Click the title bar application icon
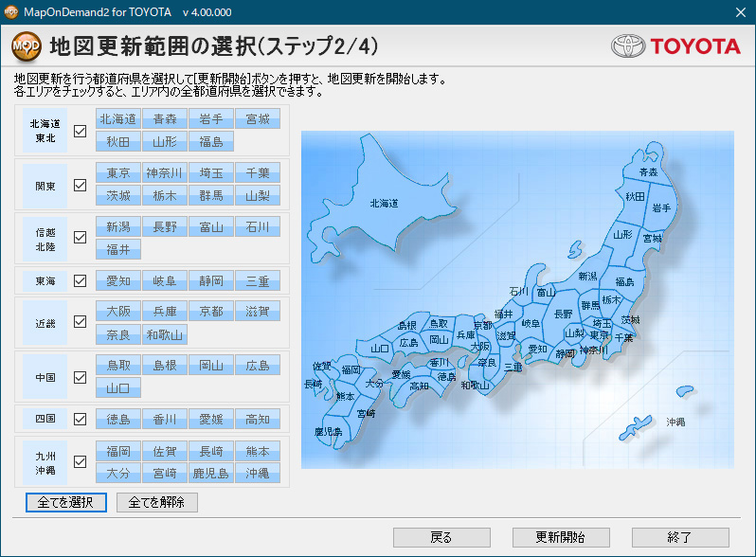This screenshot has height=557, width=756. coord(10,9)
